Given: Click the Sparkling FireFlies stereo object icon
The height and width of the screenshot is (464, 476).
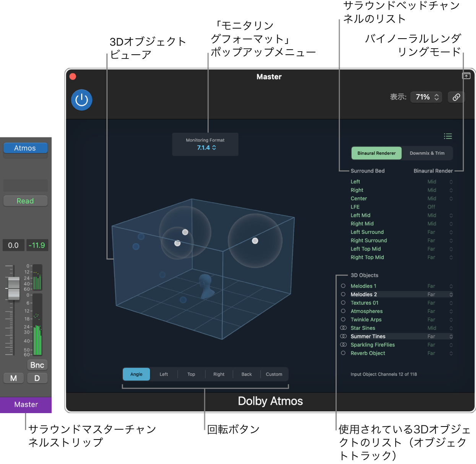Looking at the screenshot, I should [343, 345].
